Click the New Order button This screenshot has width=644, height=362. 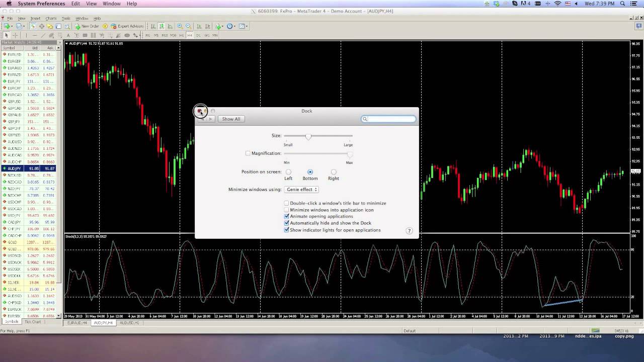(x=87, y=26)
